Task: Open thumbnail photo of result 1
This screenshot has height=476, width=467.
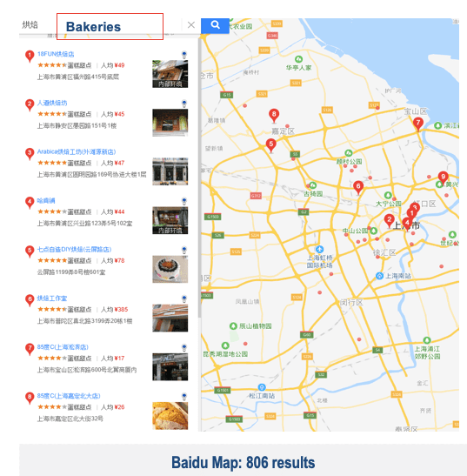Action: pos(170,74)
